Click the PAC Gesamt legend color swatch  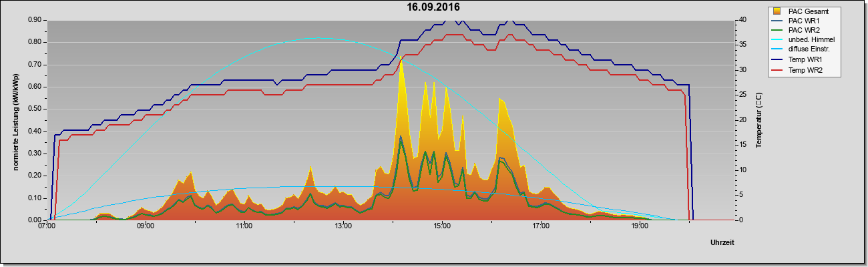tap(777, 11)
